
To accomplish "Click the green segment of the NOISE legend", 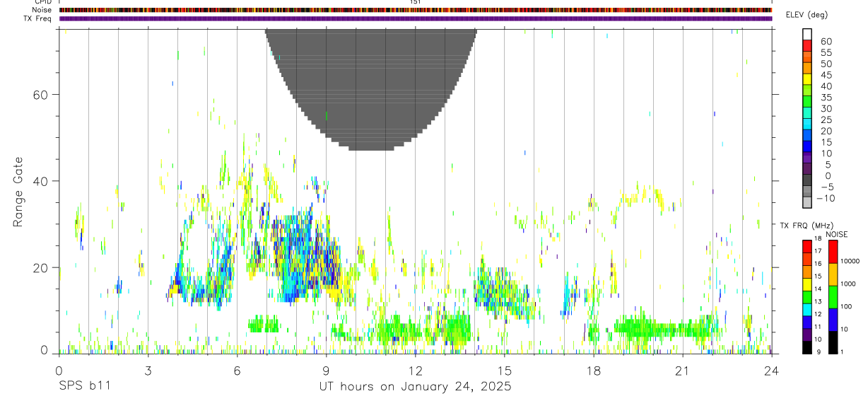I will 833,297.
